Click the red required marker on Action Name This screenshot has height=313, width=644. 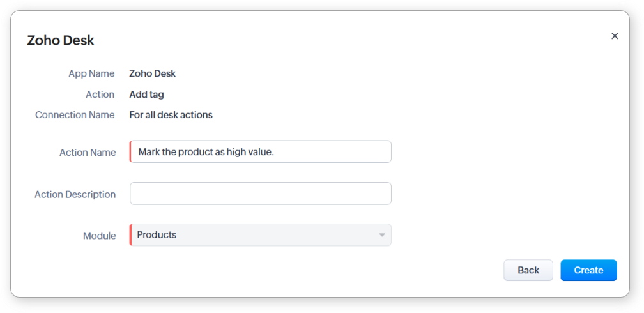(130, 152)
